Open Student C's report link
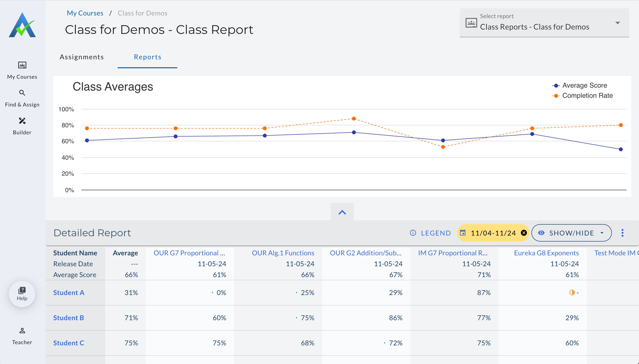This screenshot has width=639, height=364. tap(69, 343)
